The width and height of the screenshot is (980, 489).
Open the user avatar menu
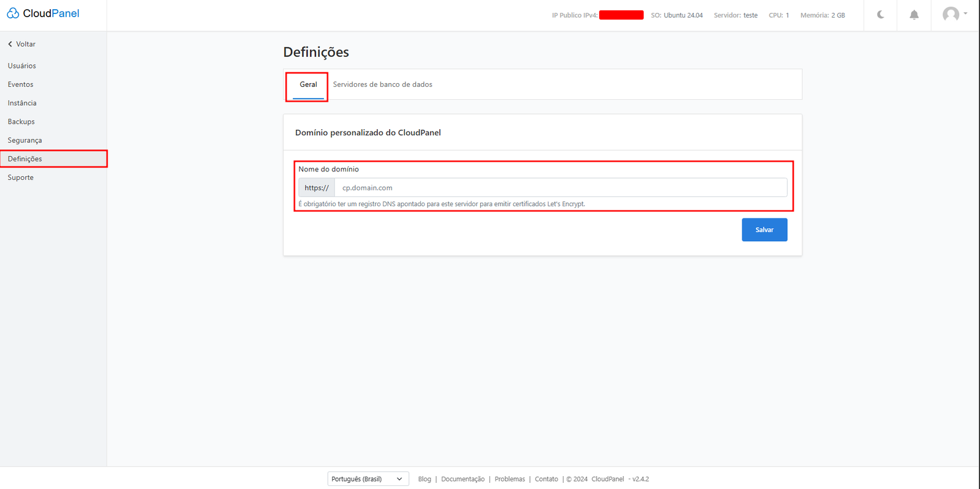(x=954, y=14)
